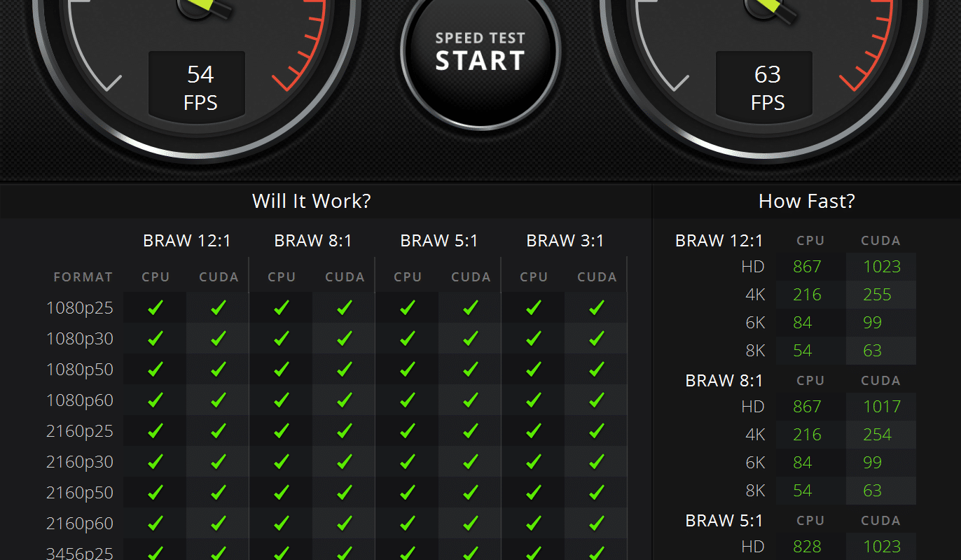Click BRAW 8:1 8K CUDA value 63
This screenshot has height=560, width=961.
click(873, 491)
